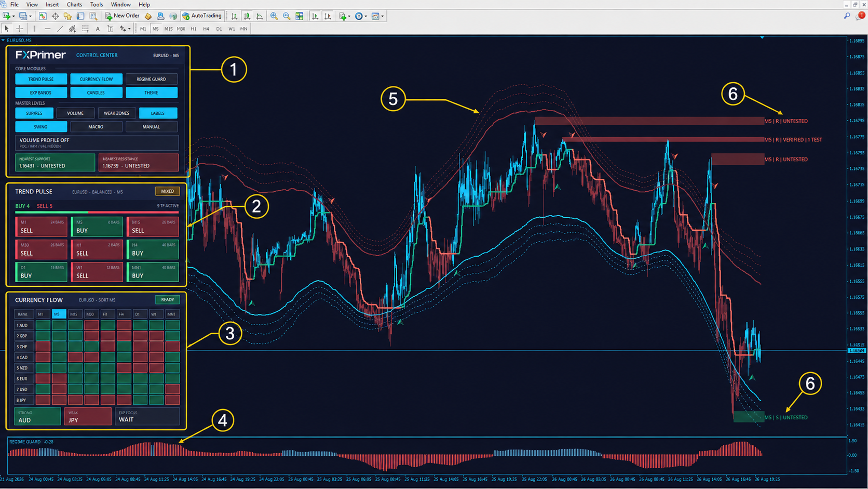Click the NEAREST RESISTANCE 1.16739 box
This screenshot has width=868, height=489.
tap(139, 163)
